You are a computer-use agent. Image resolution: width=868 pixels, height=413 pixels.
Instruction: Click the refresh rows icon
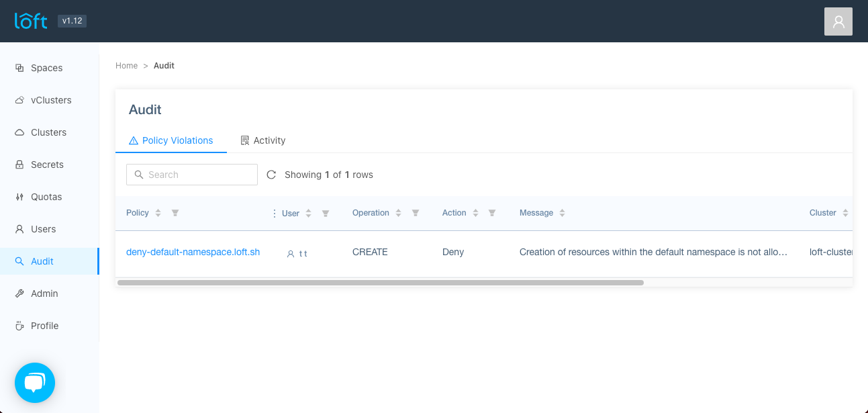[271, 175]
